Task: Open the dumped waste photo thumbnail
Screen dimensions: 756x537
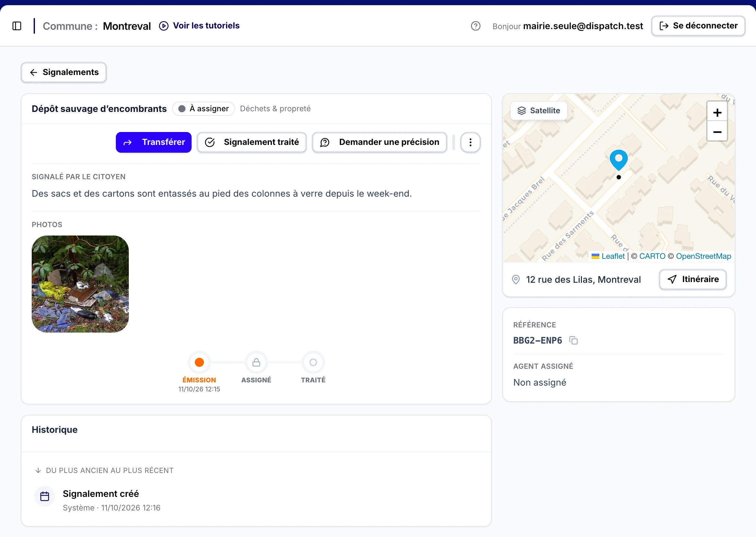Action: 80,284
